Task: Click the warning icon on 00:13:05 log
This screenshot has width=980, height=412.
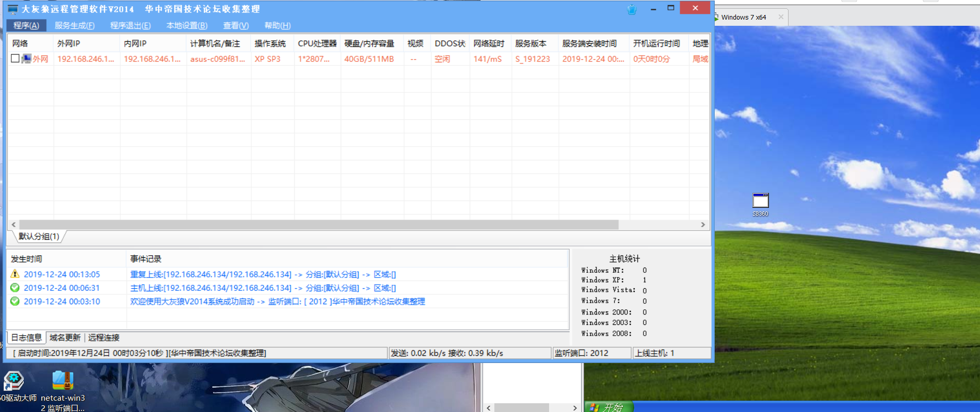Action: [15, 274]
